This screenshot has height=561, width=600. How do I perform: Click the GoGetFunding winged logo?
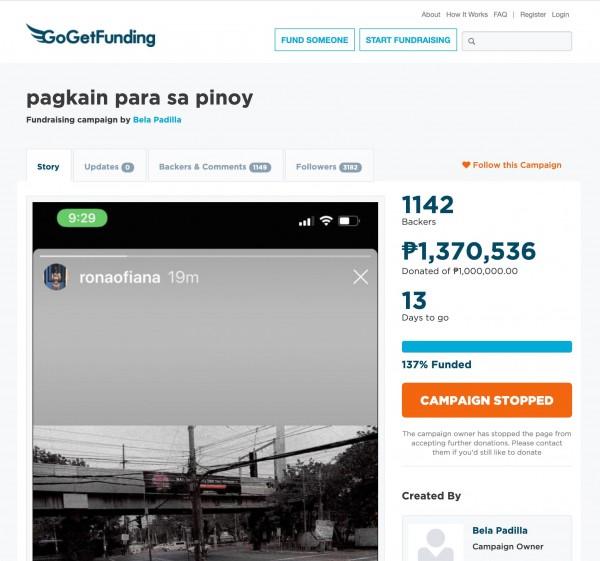coord(91,36)
